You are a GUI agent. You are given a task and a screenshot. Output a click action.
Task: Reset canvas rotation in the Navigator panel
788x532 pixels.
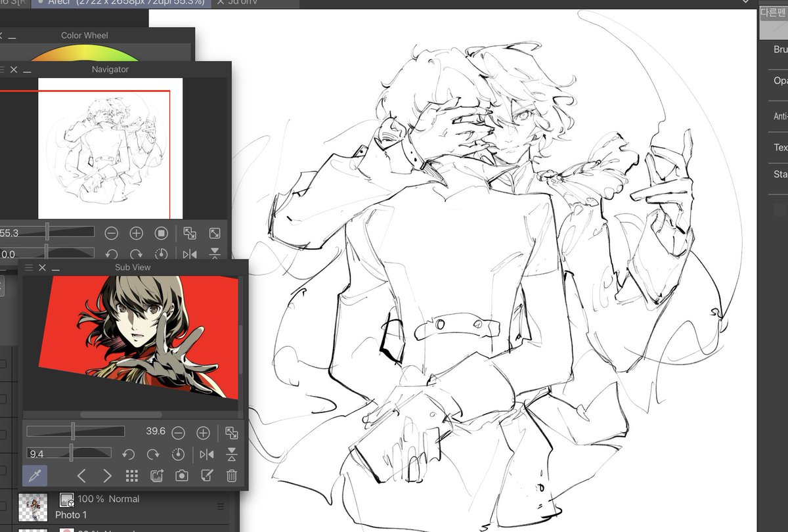160,254
